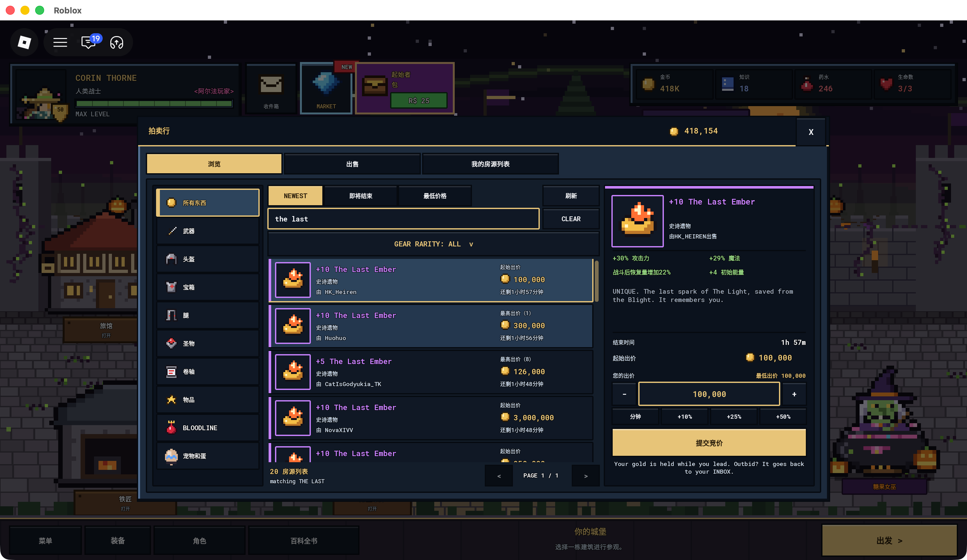The image size is (967, 560).
Task: Click the ember thumbnail in detail panel
Action: [637, 221]
